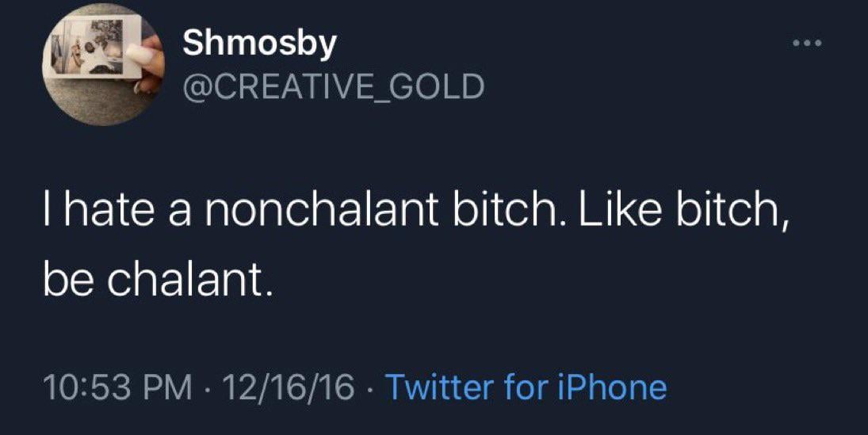Click the 12/16/16 date

pos(286,387)
